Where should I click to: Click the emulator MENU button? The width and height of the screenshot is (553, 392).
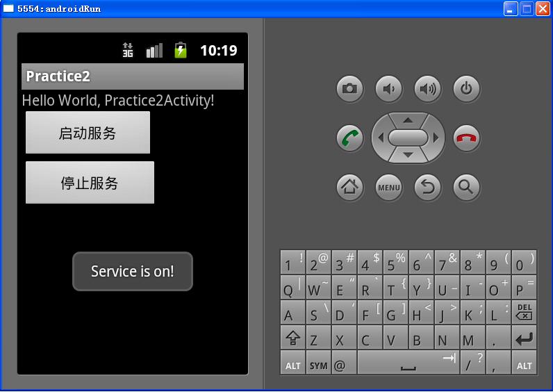[x=388, y=187]
